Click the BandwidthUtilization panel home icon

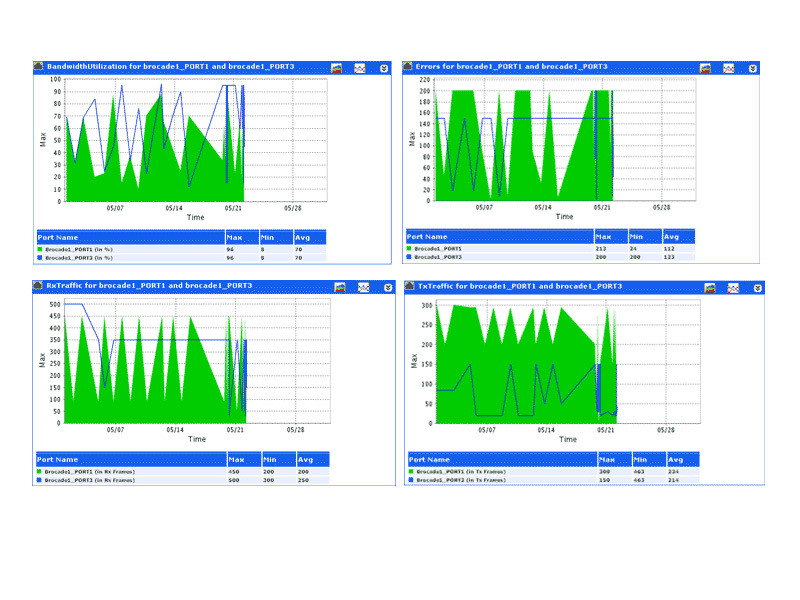pos(39,66)
